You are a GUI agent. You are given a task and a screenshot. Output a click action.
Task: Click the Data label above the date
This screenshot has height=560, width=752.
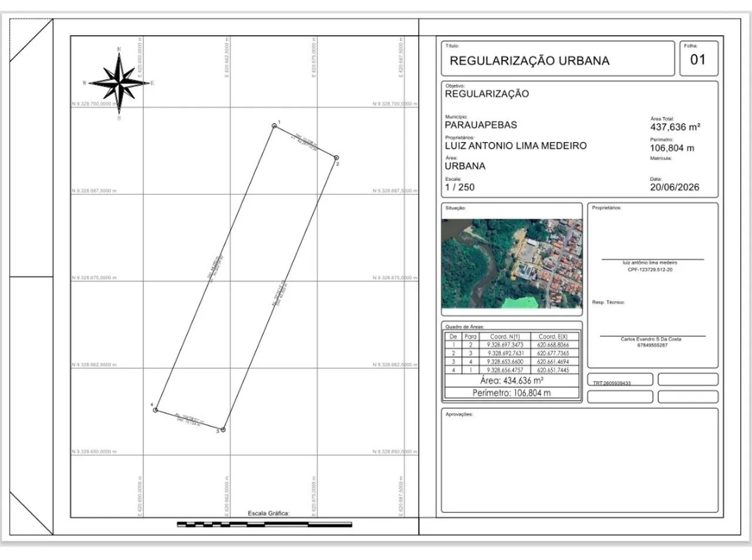[x=656, y=179]
